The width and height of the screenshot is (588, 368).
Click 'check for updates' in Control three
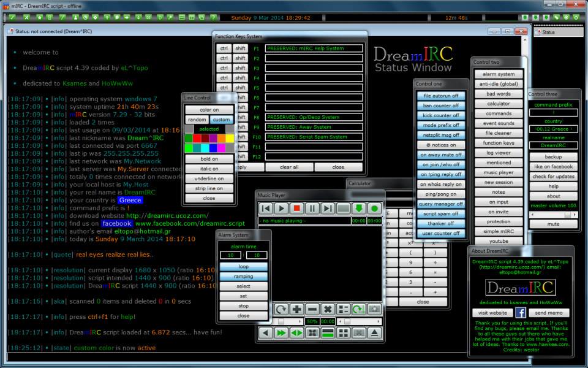pyautogui.click(x=553, y=177)
